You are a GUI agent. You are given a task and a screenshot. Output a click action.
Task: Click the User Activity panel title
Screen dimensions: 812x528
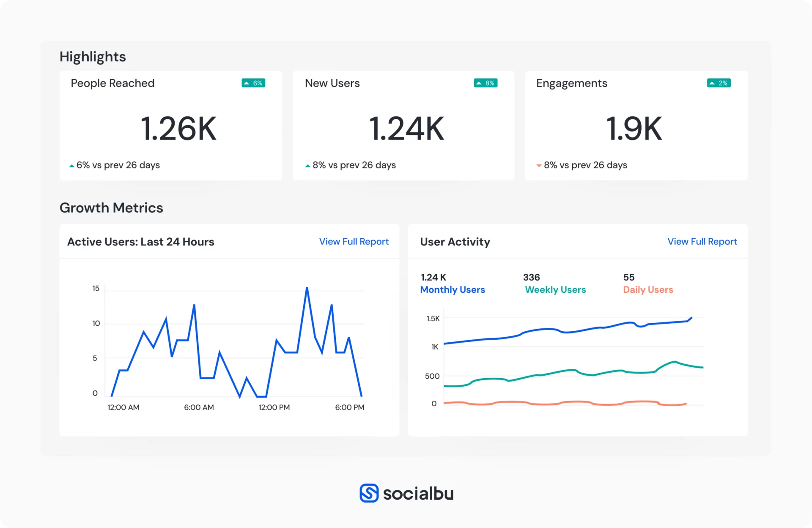coord(455,242)
